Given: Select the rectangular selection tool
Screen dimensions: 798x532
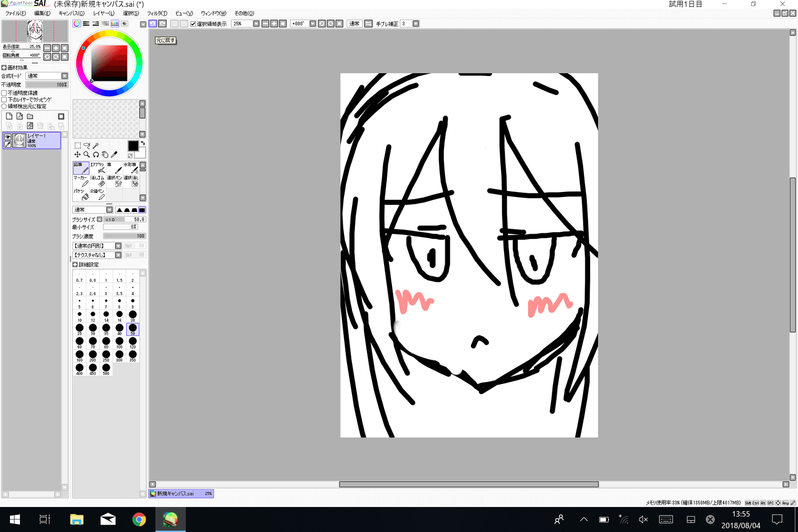Looking at the screenshot, I should click(x=77, y=146).
